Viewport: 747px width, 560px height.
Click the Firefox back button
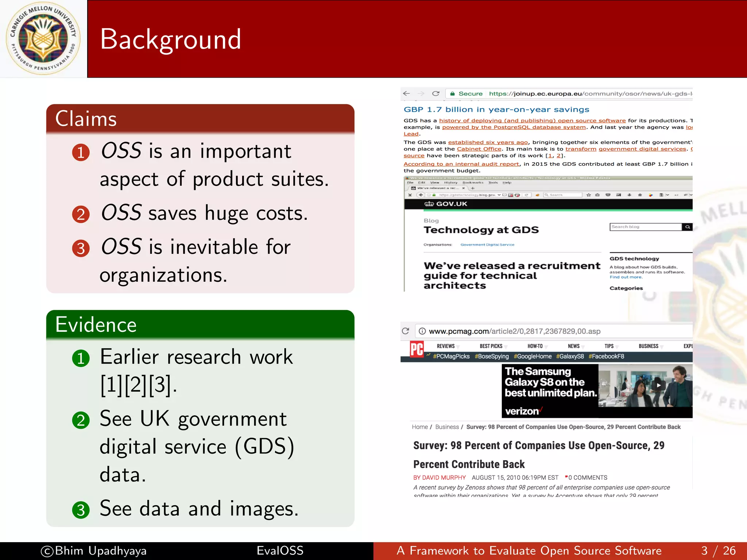pyautogui.click(x=421, y=195)
